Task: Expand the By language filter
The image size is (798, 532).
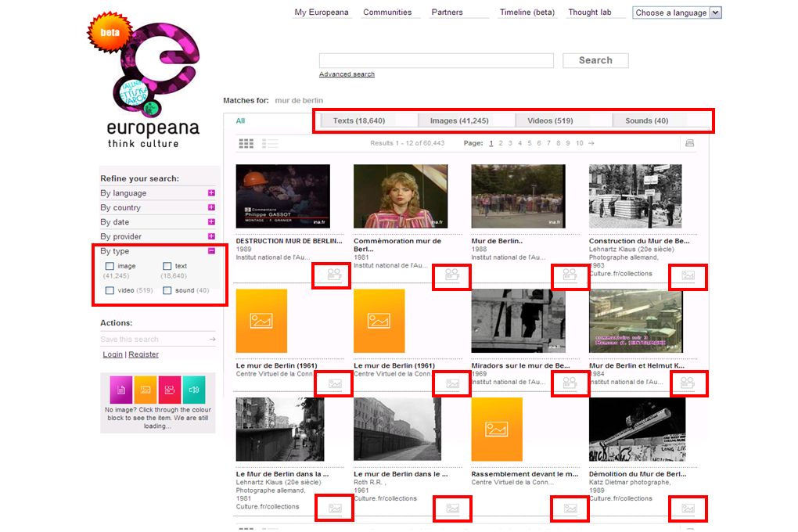Action: (211, 193)
